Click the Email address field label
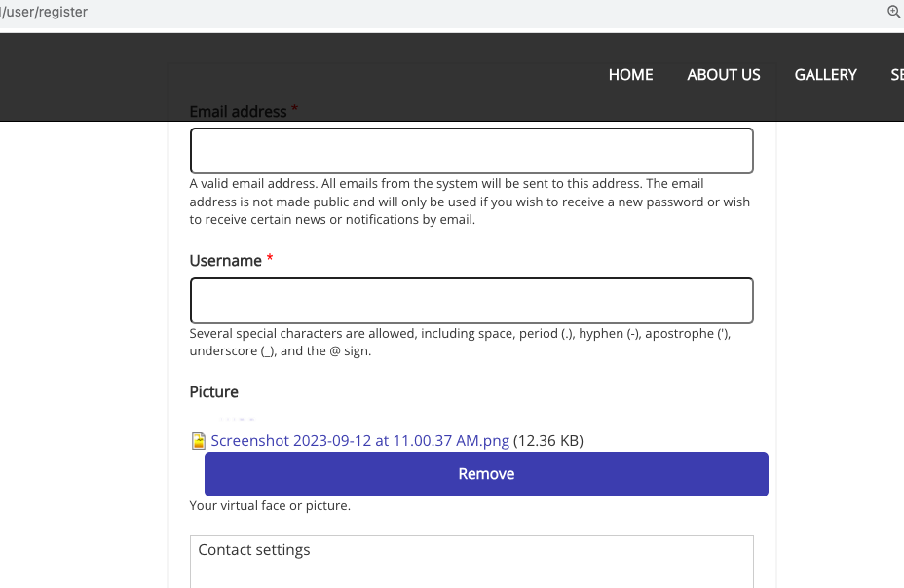The image size is (904, 588). point(238,112)
